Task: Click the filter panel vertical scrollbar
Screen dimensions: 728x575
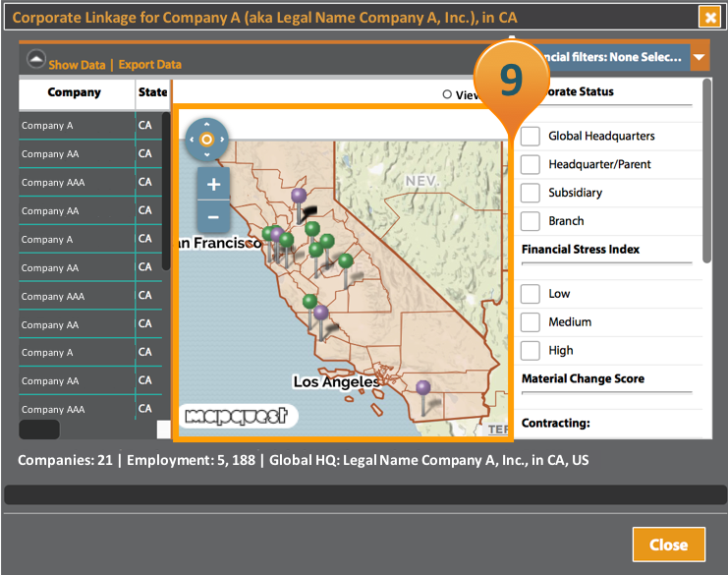Action: pyautogui.click(x=706, y=171)
